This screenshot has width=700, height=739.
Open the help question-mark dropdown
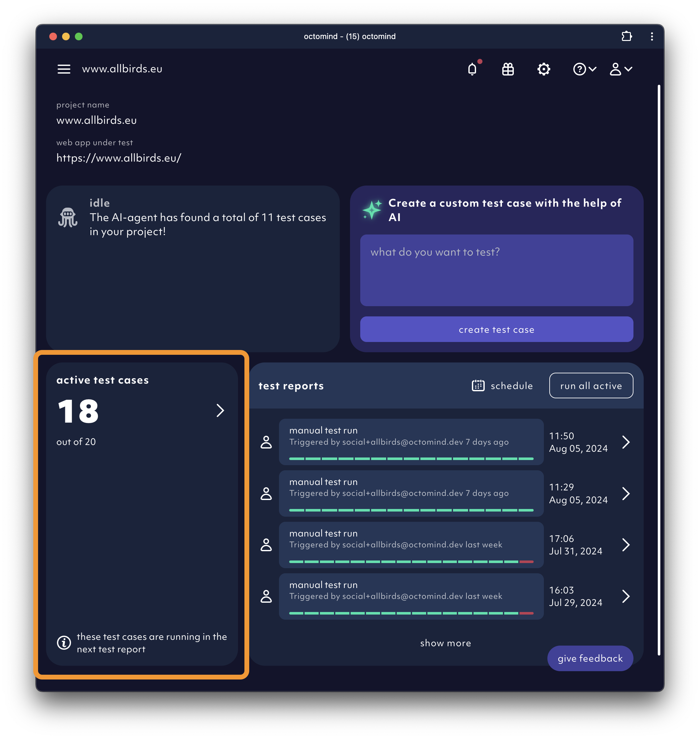click(x=585, y=69)
